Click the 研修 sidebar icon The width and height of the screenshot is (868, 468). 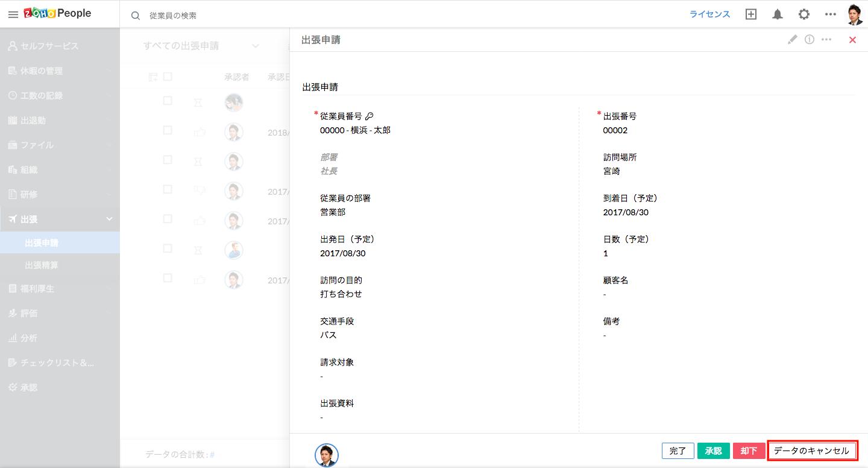click(x=13, y=194)
